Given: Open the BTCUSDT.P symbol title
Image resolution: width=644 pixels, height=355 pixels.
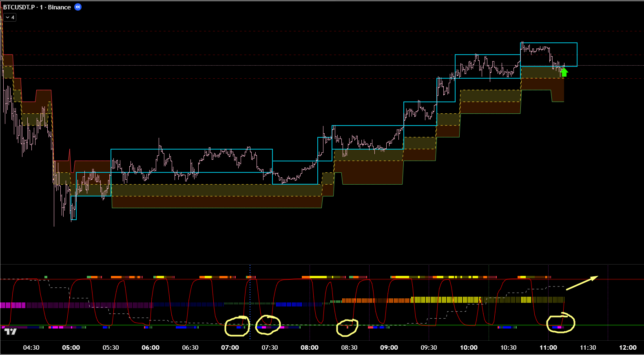Looking at the screenshot, I should click(x=19, y=7).
